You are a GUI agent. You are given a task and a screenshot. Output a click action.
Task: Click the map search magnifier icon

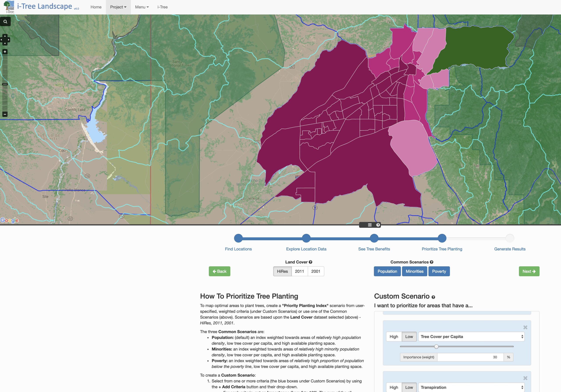5,21
